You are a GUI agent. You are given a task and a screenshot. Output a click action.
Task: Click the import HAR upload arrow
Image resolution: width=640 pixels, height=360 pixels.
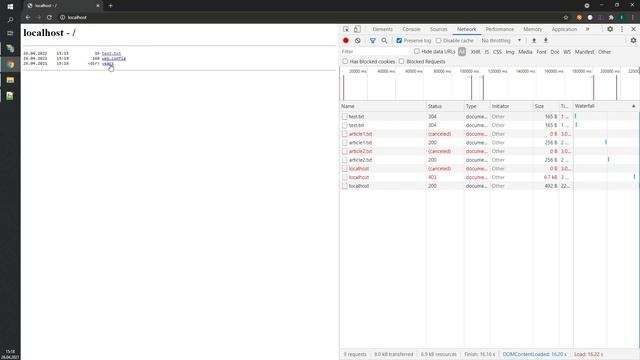[x=533, y=40]
